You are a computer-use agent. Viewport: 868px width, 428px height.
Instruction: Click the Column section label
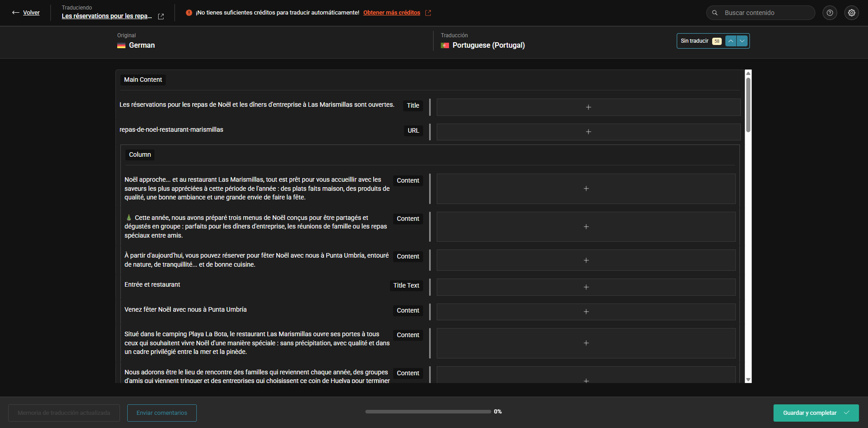[x=140, y=154]
